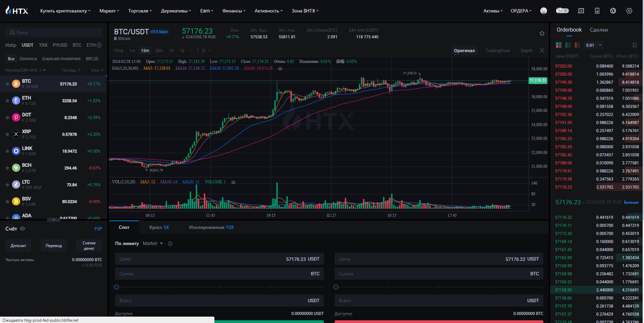Click the sell Сумма BTC input field
This screenshot has width=644, height=323.
(x=439, y=274)
